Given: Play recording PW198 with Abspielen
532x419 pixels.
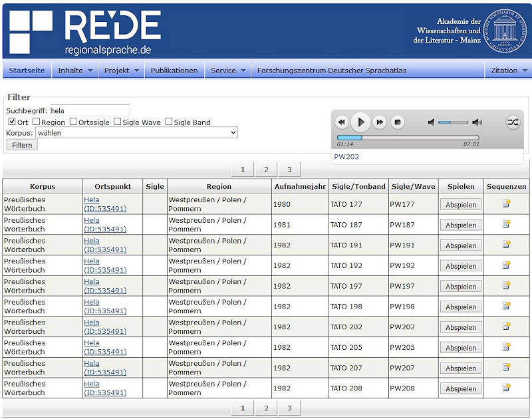Looking at the screenshot, I should pyautogui.click(x=461, y=307).
